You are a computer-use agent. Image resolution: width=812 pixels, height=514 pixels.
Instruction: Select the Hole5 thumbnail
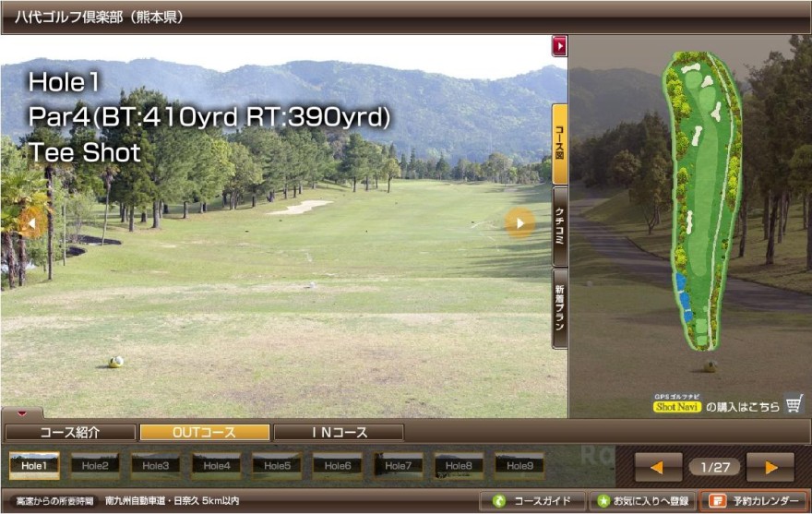point(277,466)
